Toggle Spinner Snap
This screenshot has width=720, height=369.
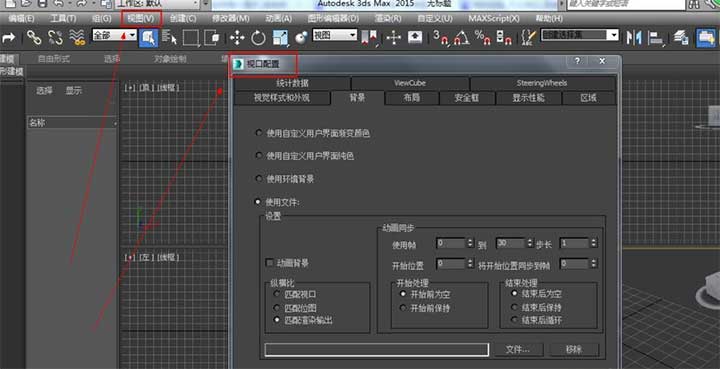coord(504,38)
